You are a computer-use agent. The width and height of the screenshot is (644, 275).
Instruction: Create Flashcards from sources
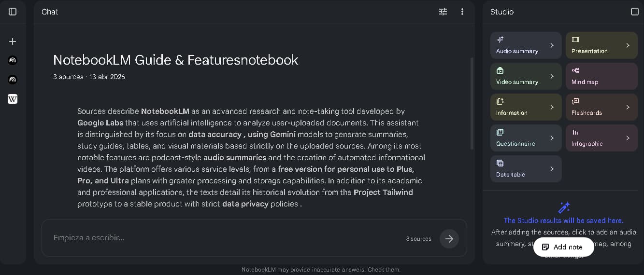coord(594,107)
